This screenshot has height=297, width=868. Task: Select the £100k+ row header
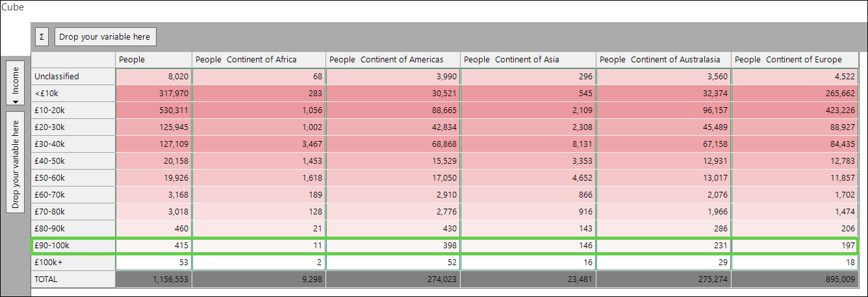[x=73, y=263]
